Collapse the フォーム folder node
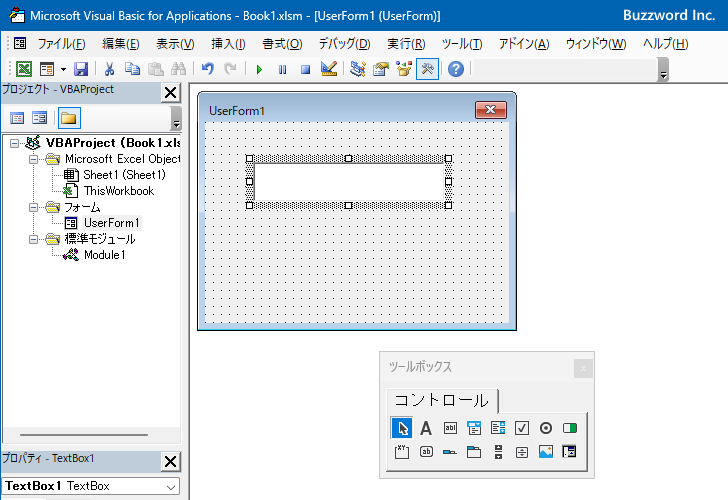The image size is (728, 500). [33, 208]
